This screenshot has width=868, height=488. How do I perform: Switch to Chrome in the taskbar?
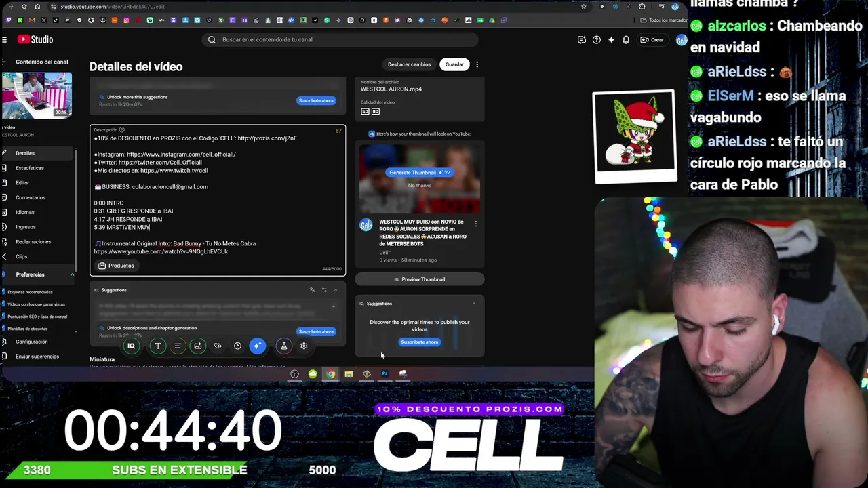(330, 374)
